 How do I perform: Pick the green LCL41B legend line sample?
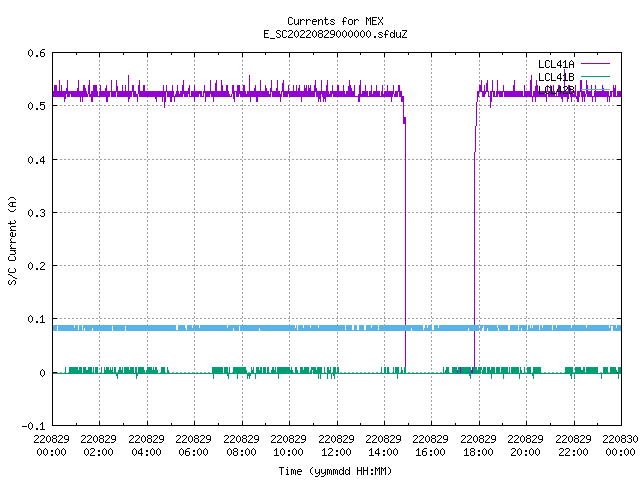(x=595, y=76)
